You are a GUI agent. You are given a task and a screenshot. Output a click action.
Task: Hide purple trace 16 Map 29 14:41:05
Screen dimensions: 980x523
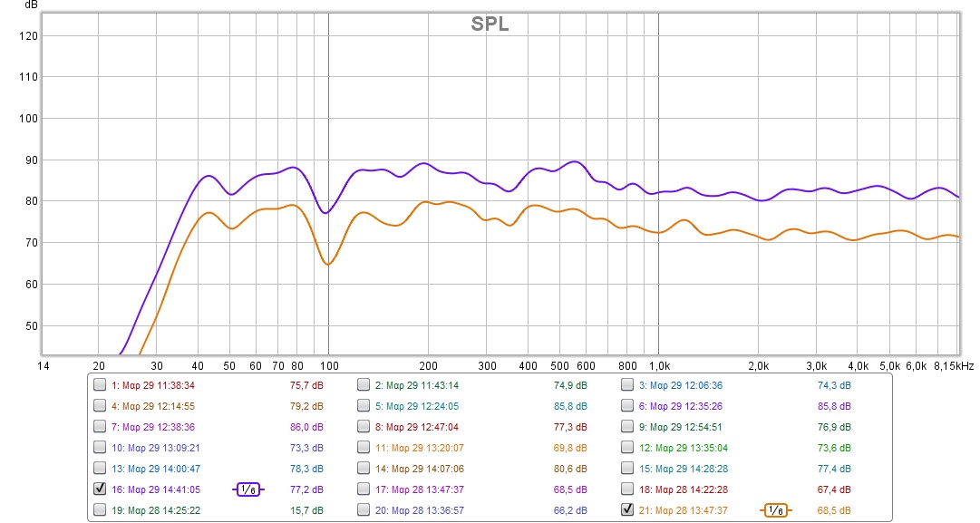tap(100, 489)
